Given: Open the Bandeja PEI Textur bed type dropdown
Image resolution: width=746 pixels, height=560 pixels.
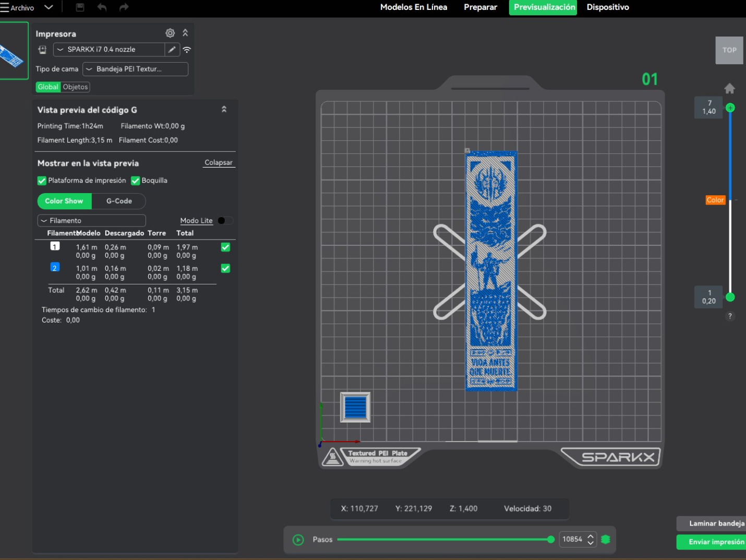Looking at the screenshot, I should [x=135, y=69].
